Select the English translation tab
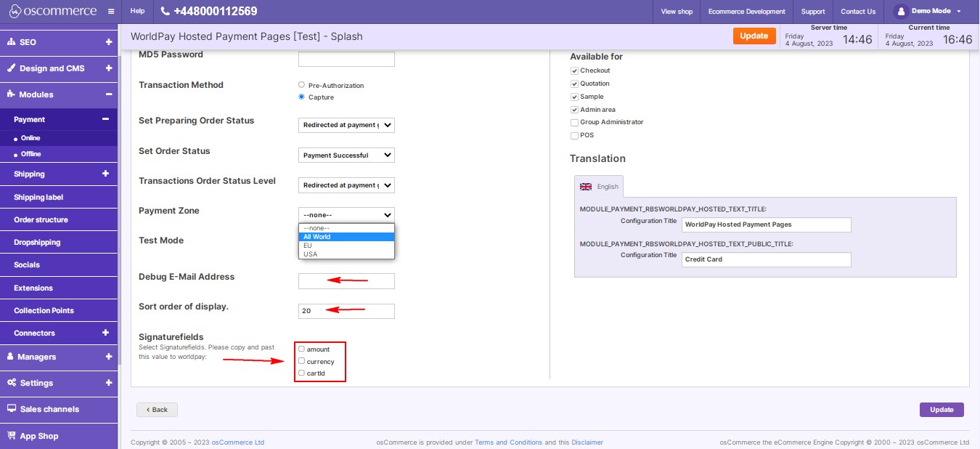Image resolution: width=980 pixels, height=449 pixels. [599, 187]
